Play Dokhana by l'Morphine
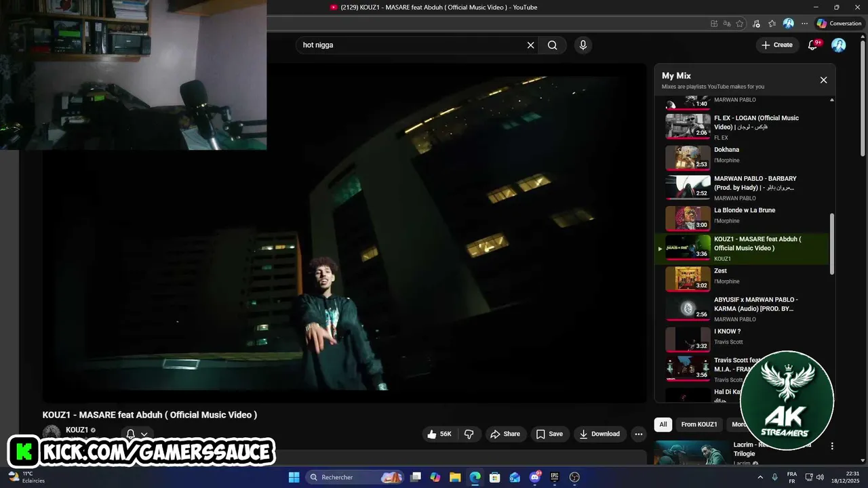 [743, 158]
